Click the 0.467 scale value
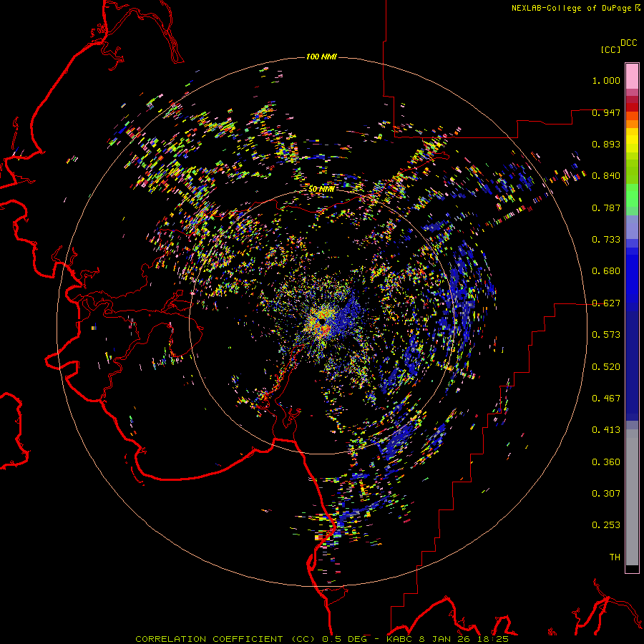 pyautogui.click(x=606, y=399)
